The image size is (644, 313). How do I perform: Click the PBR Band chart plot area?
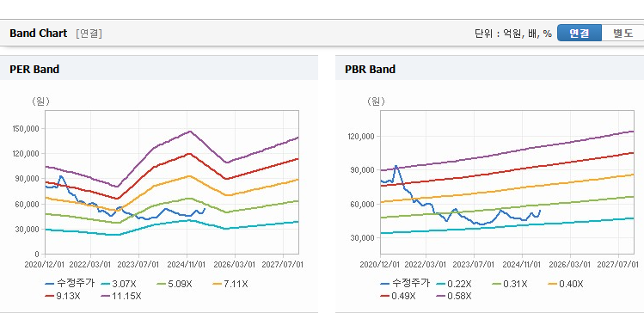pos(507,182)
